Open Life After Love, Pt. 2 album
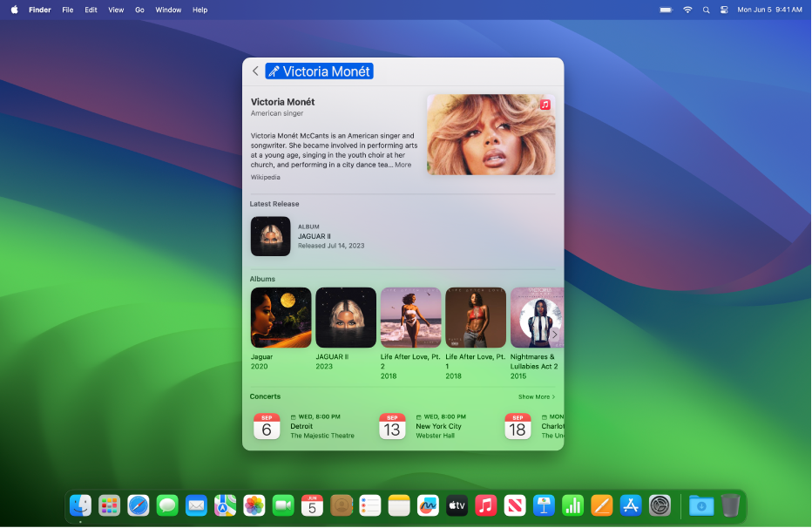The image size is (812, 528). (x=410, y=317)
